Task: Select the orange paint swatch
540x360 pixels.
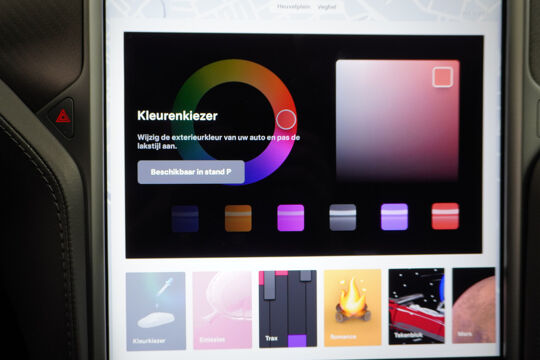Action: 238,218
